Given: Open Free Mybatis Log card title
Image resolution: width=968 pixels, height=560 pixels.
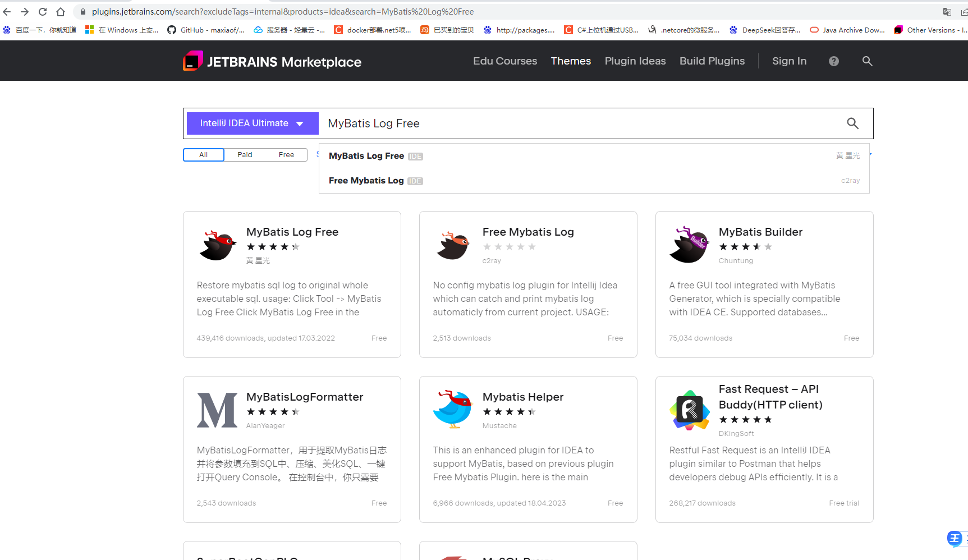Looking at the screenshot, I should [x=528, y=232].
